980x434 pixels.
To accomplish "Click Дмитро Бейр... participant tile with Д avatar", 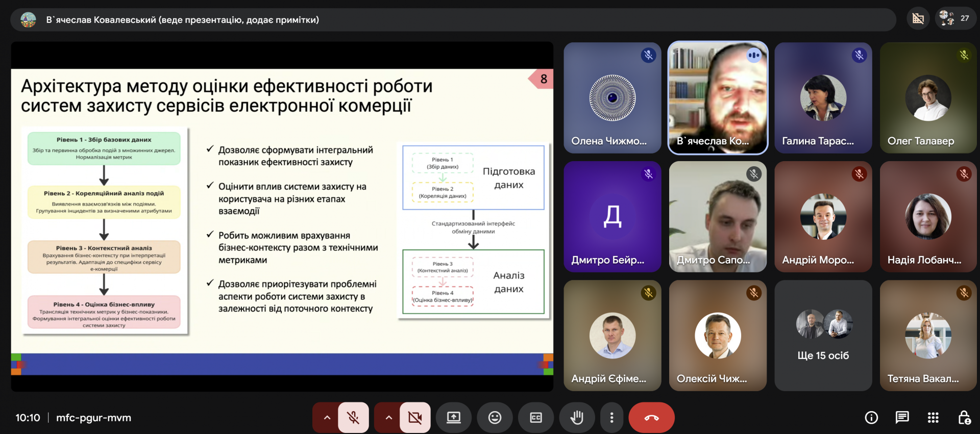I will point(612,217).
